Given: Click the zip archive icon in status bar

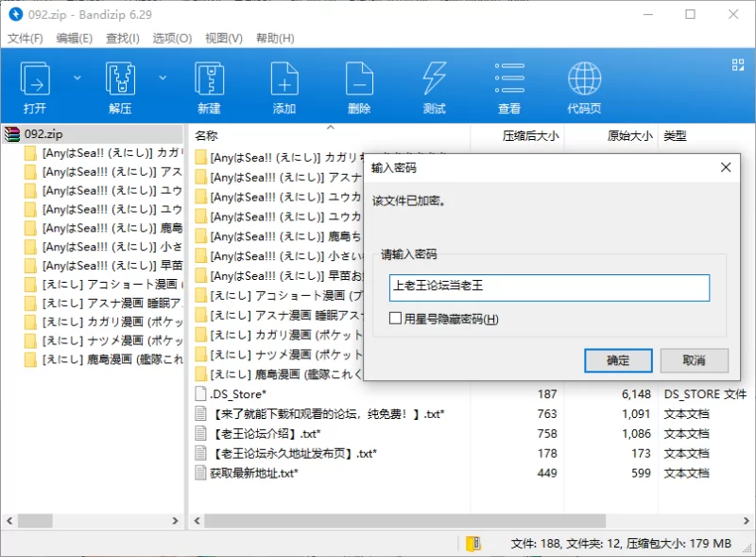Looking at the screenshot, I should [x=473, y=544].
